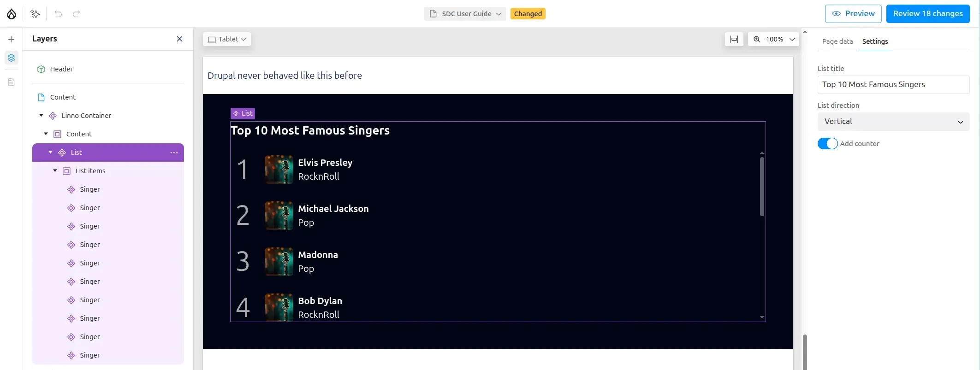
Task: Collapse the Linno Container layer
Action: pyautogui.click(x=41, y=115)
